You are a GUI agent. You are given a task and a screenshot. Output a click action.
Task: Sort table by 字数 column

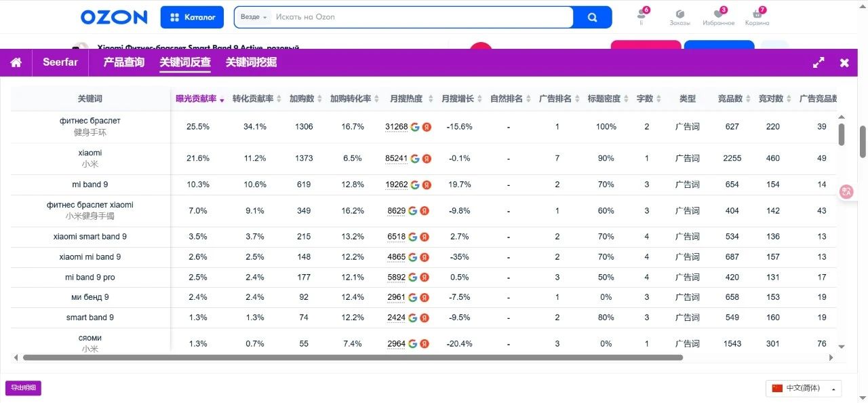[649, 99]
